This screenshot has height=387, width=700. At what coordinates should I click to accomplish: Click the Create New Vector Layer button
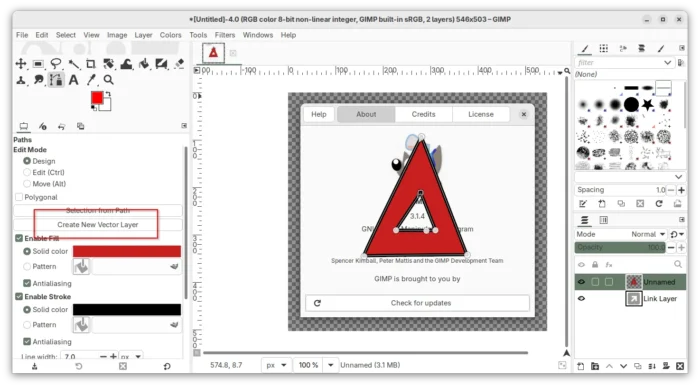(x=98, y=225)
